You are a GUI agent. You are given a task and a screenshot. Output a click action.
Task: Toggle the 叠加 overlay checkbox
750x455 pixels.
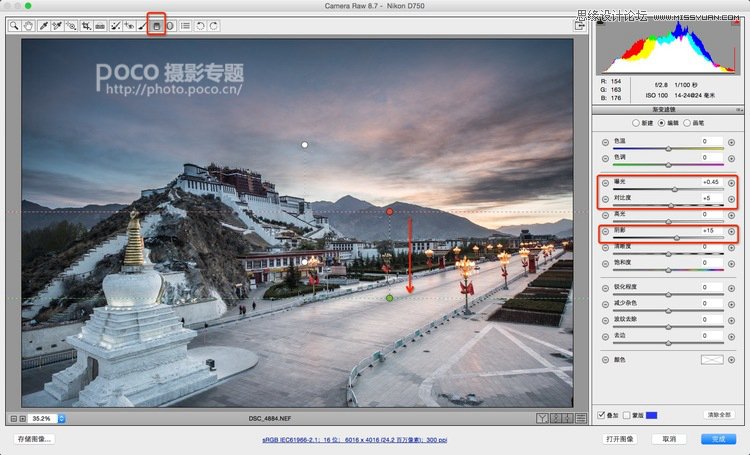[x=601, y=415]
